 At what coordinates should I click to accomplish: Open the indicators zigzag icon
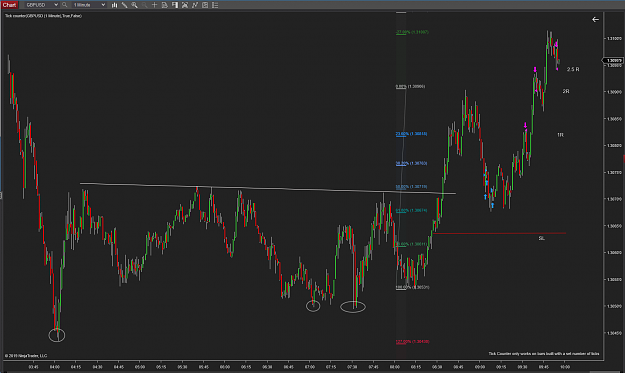(195, 5)
